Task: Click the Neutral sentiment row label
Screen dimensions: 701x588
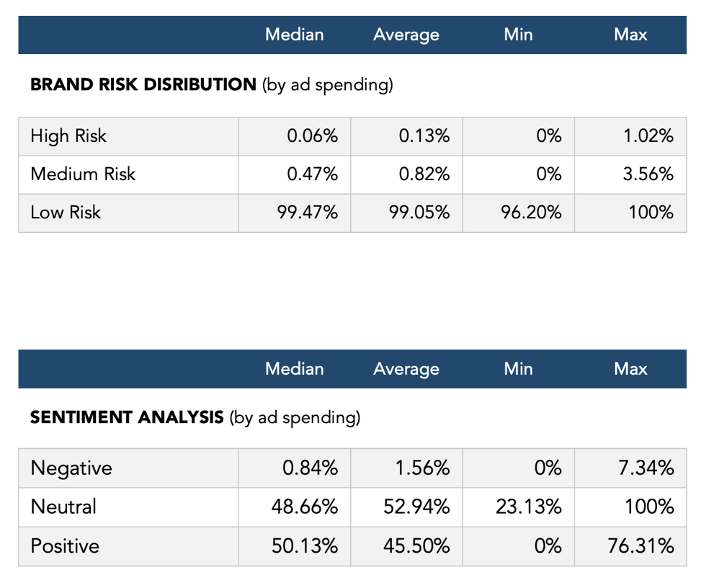Action: (63, 507)
